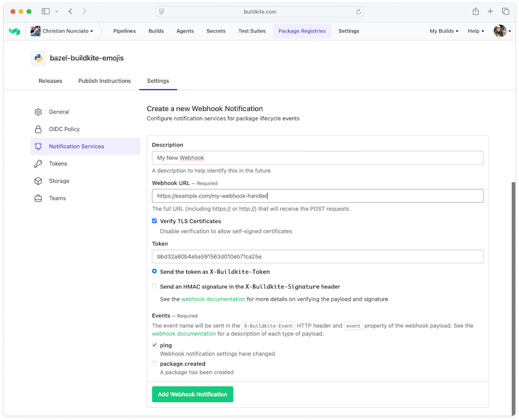Expand the My Builds dropdown
The width and height of the screenshot is (519, 420).
[444, 30]
